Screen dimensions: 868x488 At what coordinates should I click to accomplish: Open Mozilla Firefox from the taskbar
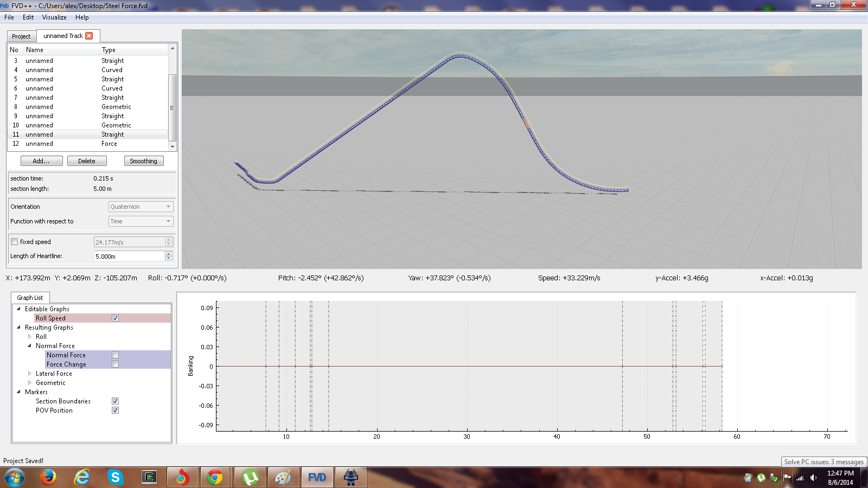tap(48, 477)
